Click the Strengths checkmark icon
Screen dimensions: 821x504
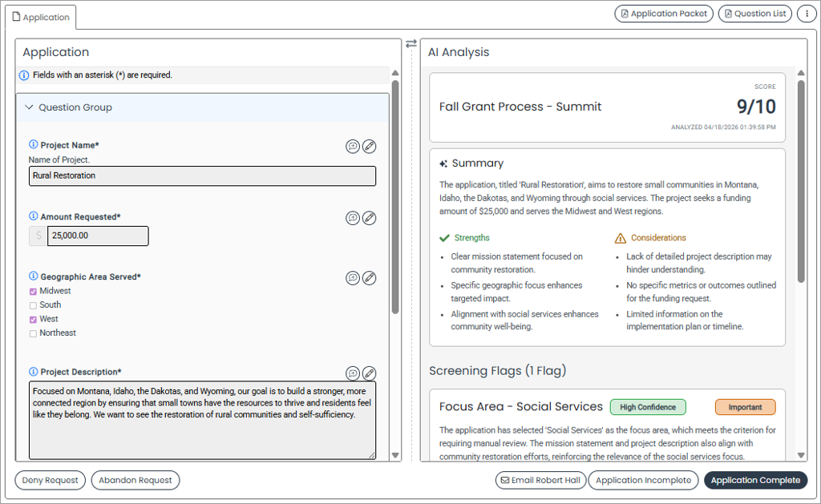[x=444, y=238]
